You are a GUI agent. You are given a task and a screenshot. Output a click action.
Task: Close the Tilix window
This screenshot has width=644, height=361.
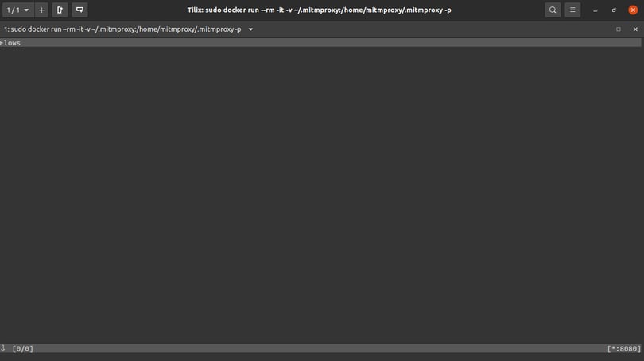(x=633, y=10)
